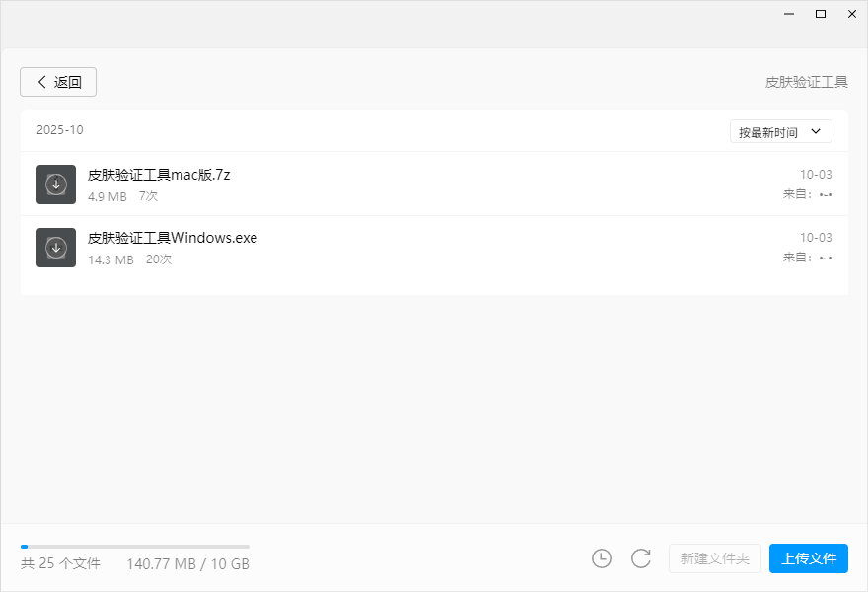Viewport: 868px width, 592px height.
Task: Click download icon for 皮肤验证工具Windows.exe
Action: 56,248
